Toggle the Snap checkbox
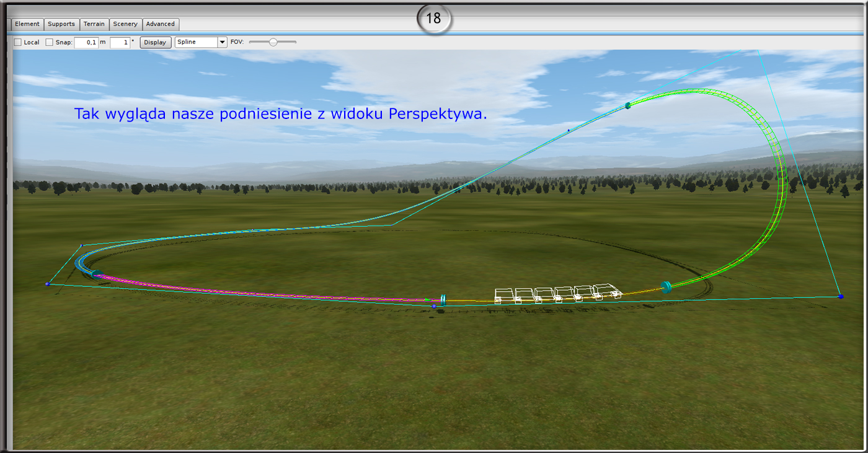The width and height of the screenshot is (868, 453). coord(50,43)
